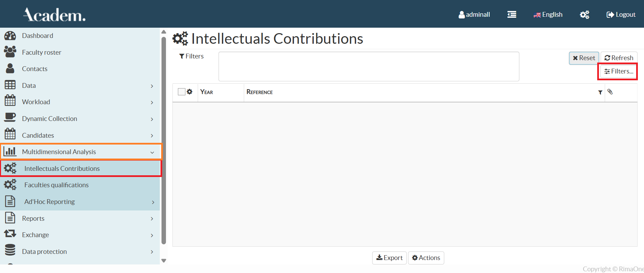This screenshot has width=644, height=273.
Task: Collapse the Multidimensional Analysis section
Action: (152, 152)
